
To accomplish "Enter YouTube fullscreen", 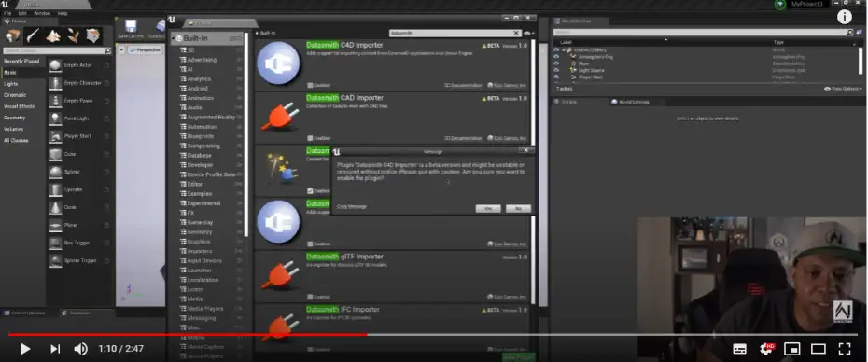I will point(844,349).
